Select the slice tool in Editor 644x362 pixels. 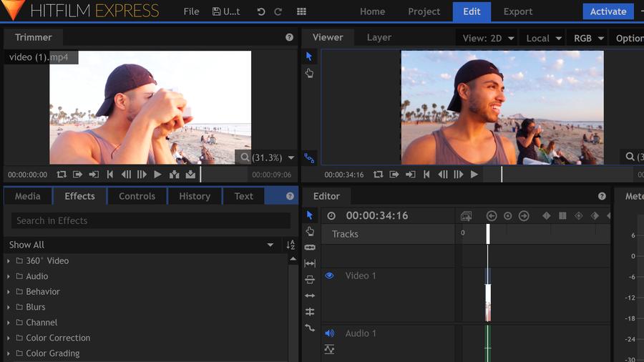click(310, 247)
